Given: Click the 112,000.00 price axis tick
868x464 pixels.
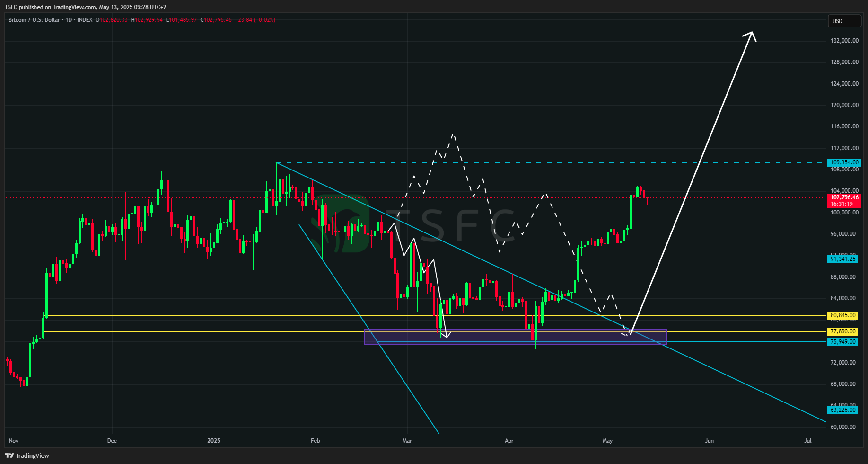Looking at the screenshot, I should 844,148.
